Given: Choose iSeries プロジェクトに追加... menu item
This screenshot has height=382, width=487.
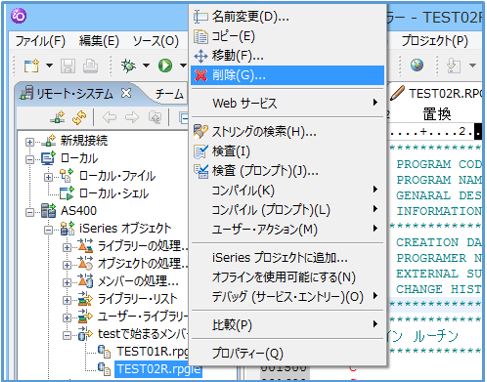Looking at the screenshot, I should [x=287, y=258].
